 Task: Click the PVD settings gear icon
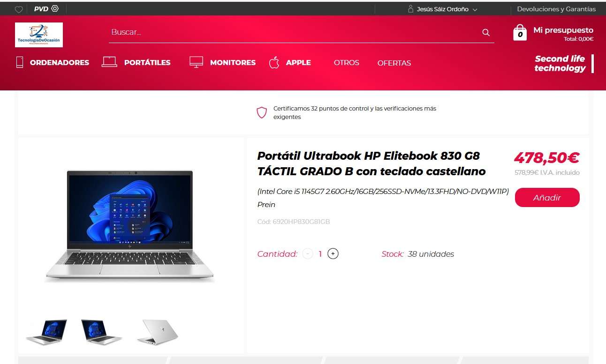click(x=55, y=9)
